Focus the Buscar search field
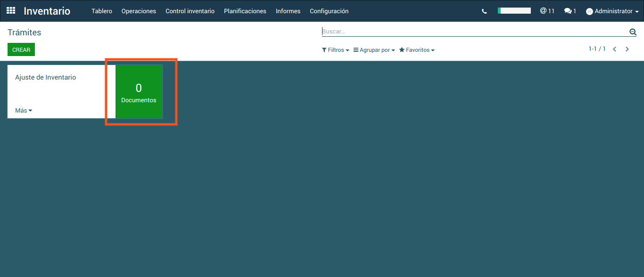 pyautogui.click(x=471, y=32)
